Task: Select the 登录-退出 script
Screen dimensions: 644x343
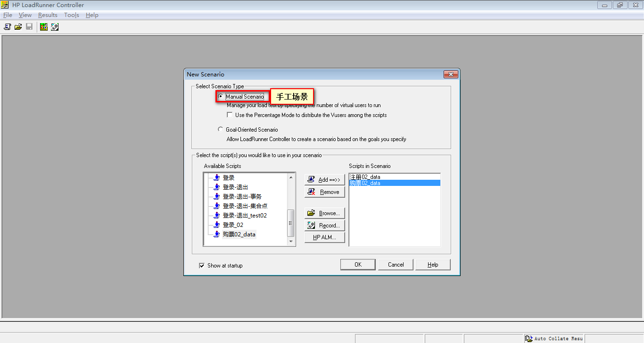Action: coord(235,187)
